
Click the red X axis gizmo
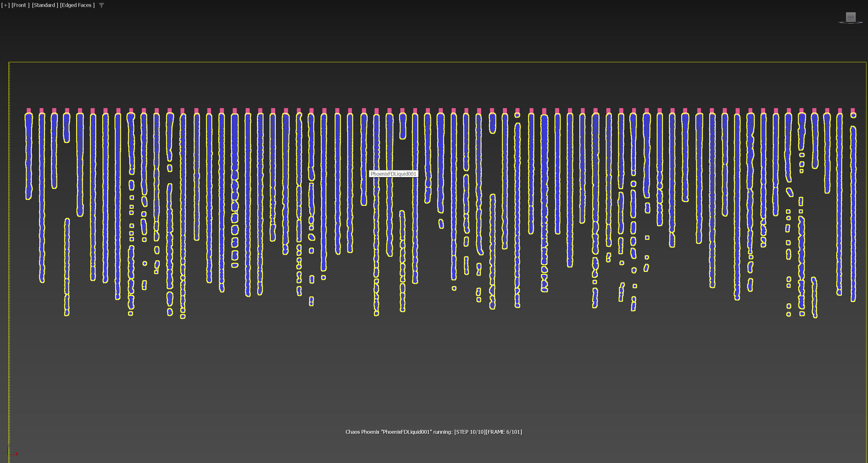tap(17, 454)
